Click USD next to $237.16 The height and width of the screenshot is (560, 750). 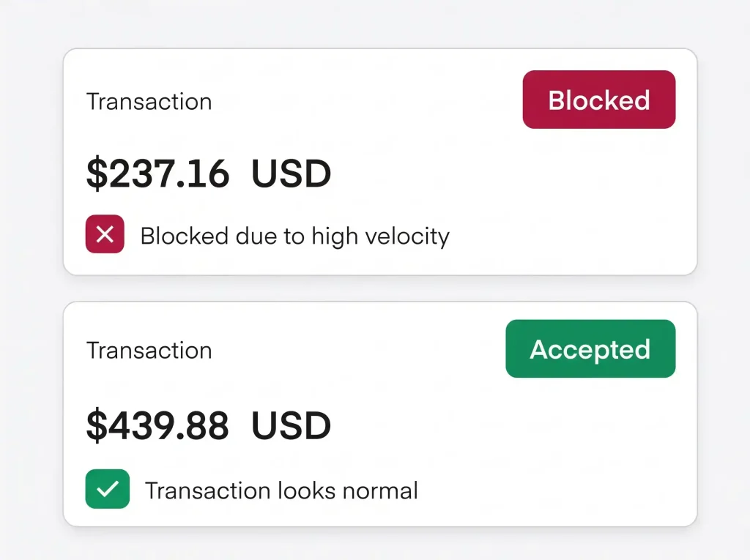pyautogui.click(x=291, y=173)
